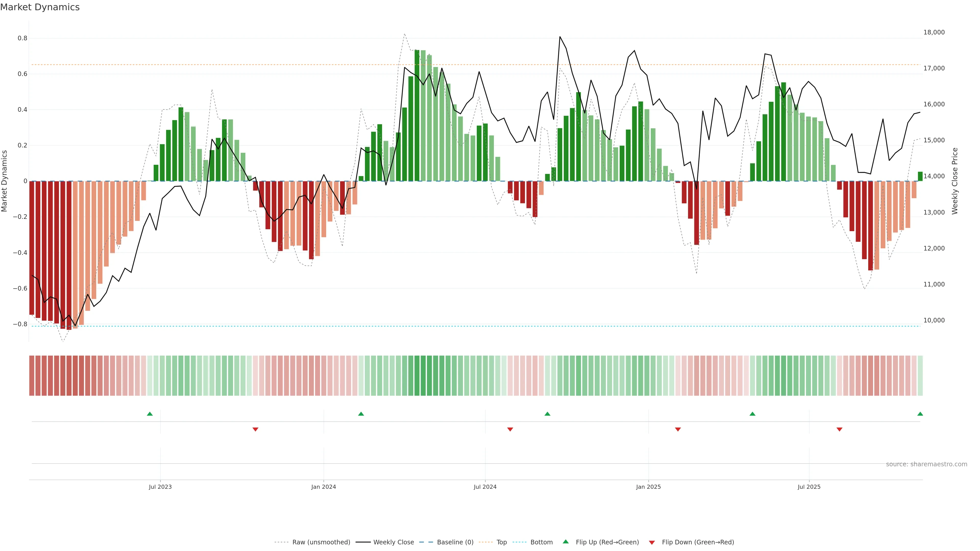Click the red flip-down triangle after Jul 2025
Image resolution: width=980 pixels, height=551 pixels.
click(x=840, y=429)
